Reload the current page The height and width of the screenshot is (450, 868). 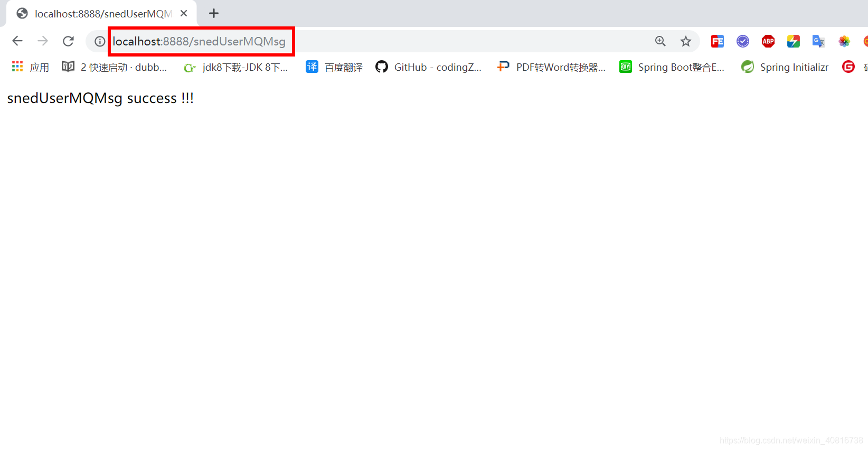coord(68,41)
